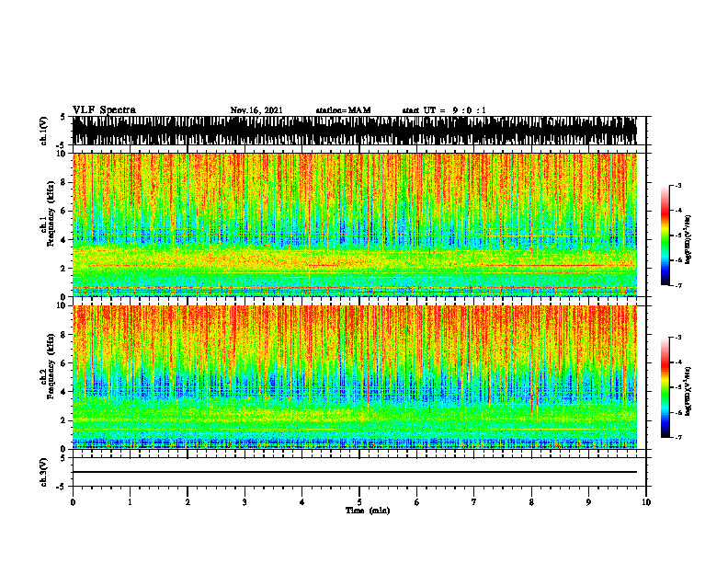Click time axis tick label "9"
Viewport: 728px width, 563px height.
tap(588, 502)
